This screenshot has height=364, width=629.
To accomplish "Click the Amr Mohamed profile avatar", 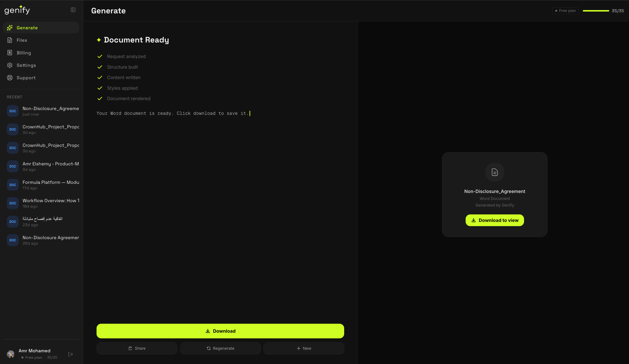I will (x=11, y=354).
